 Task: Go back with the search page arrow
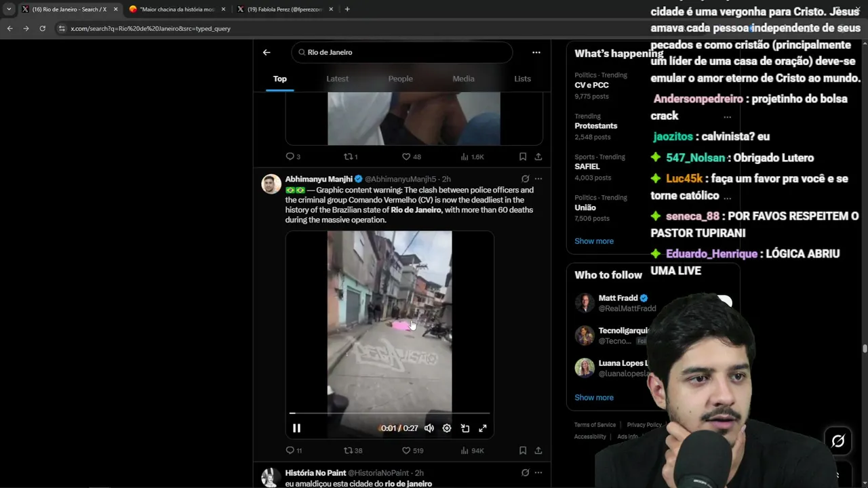pyautogui.click(x=267, y=52)
